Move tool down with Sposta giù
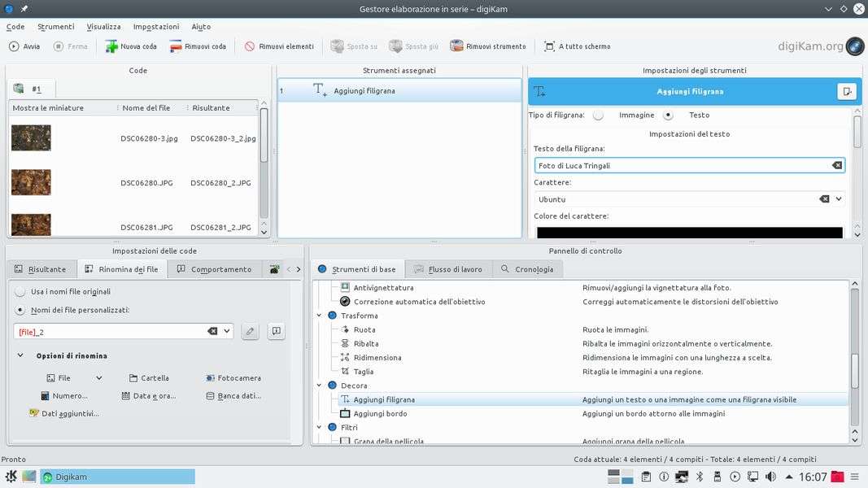 tap(413, 46)
